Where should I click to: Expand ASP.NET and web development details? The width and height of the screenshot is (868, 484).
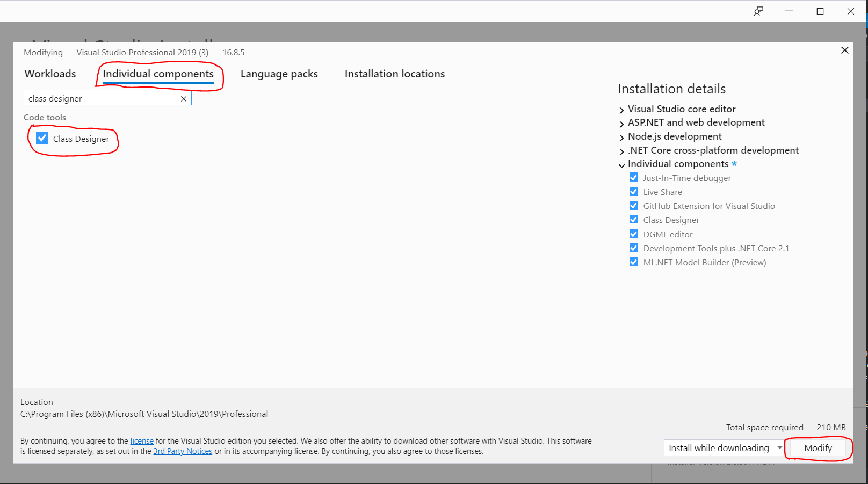pos(621,124)
